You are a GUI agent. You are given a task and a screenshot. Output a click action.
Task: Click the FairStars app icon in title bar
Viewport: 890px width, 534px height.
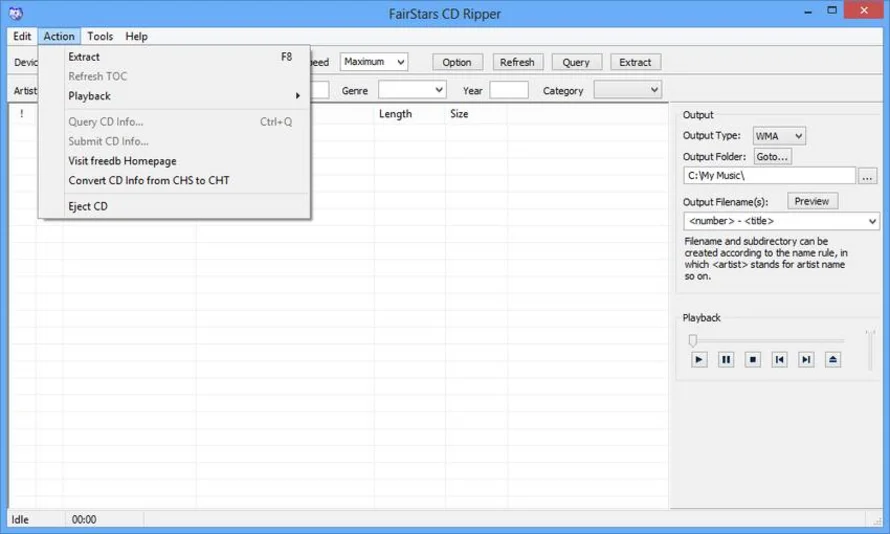pyautogui.click(x=16, y=13)
